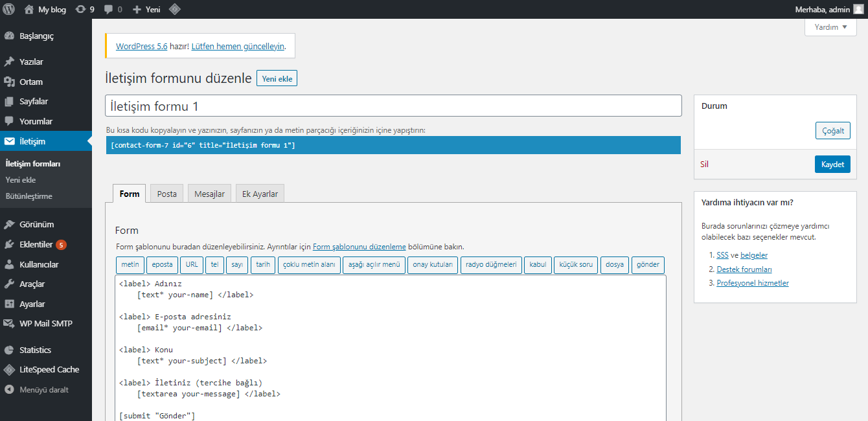Click the Başlangıç dashboard icon
Screen dimensions: 868x421
click(9, 36)
